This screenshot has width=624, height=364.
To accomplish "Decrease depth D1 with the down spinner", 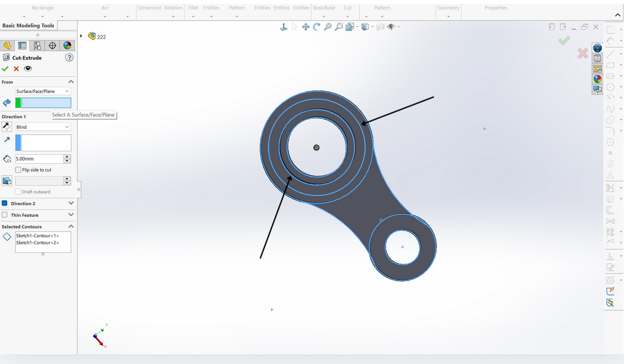I will coord(67,161).
